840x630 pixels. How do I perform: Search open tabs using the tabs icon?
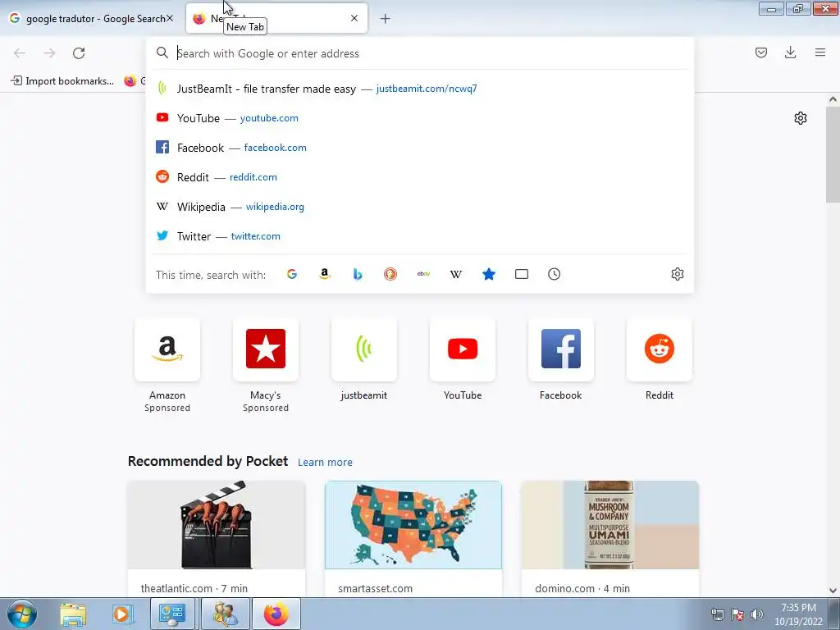coord(521,274)
